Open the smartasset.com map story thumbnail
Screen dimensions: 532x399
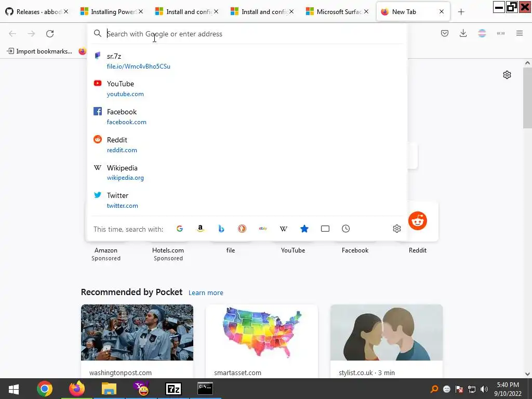(x=262, y=332)
